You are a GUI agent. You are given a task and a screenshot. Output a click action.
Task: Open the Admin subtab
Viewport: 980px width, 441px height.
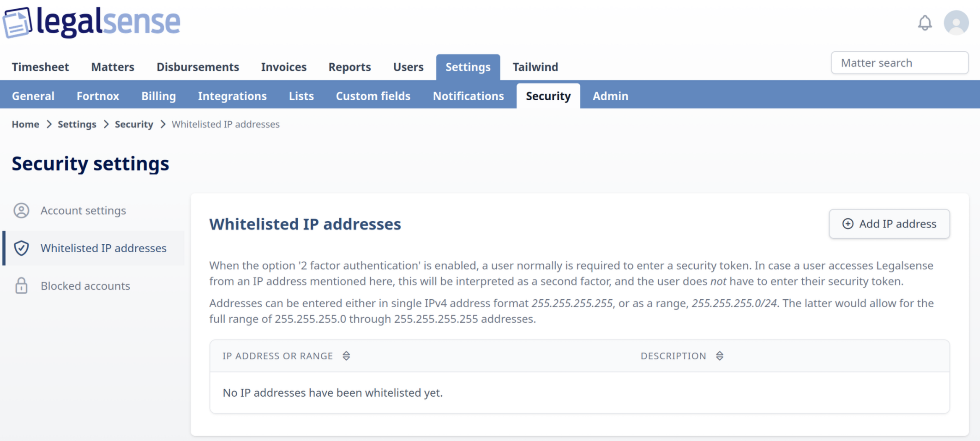coord(610,96)
